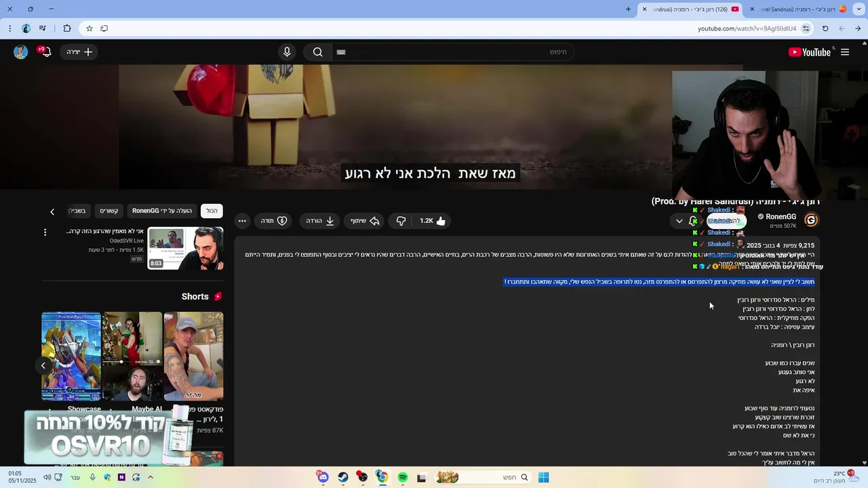The height and width of the screenshot is (488, 868).
Task: Open more actions three-dot menu beside Thanks
Action: (x=242, y=221)
